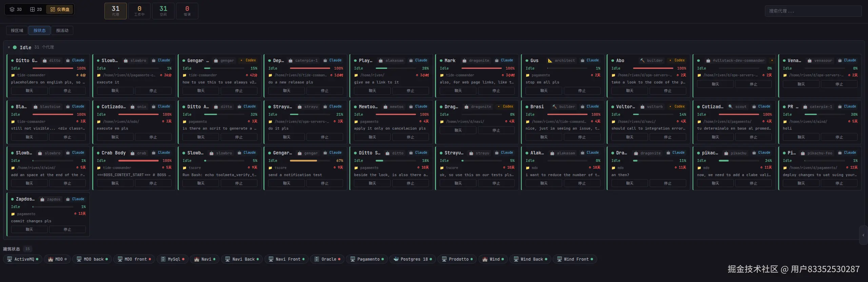Filter by the 0 工作中 stat card
The image size is (868, 282).
pyautogui.click(x=139, y=11)
